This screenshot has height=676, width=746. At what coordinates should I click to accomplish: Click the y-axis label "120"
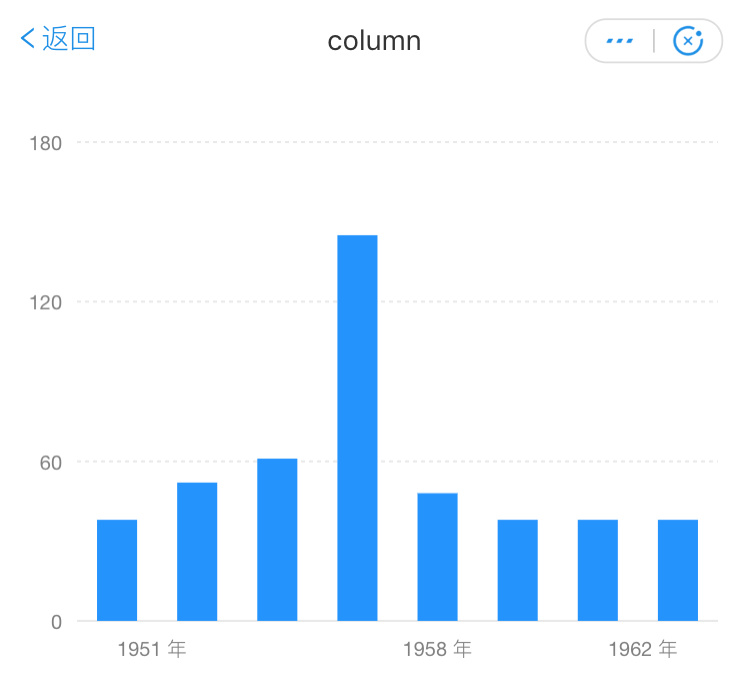pos(46,303)
